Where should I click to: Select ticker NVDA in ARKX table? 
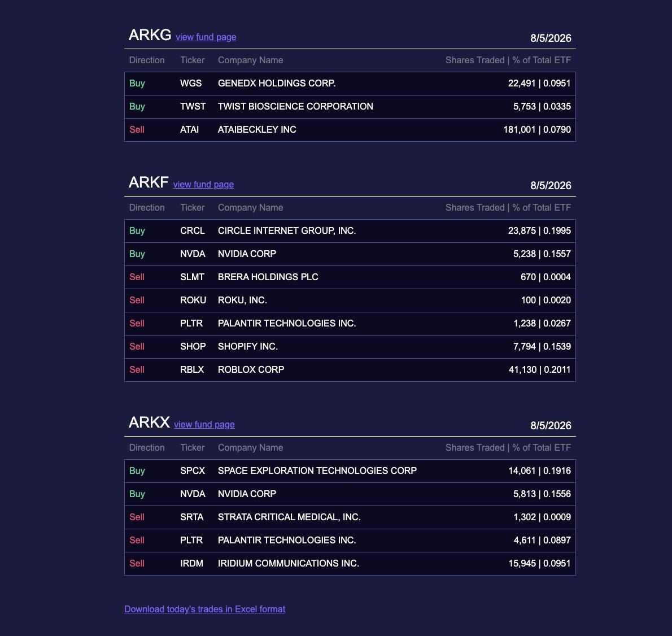(x=193, y=494)
